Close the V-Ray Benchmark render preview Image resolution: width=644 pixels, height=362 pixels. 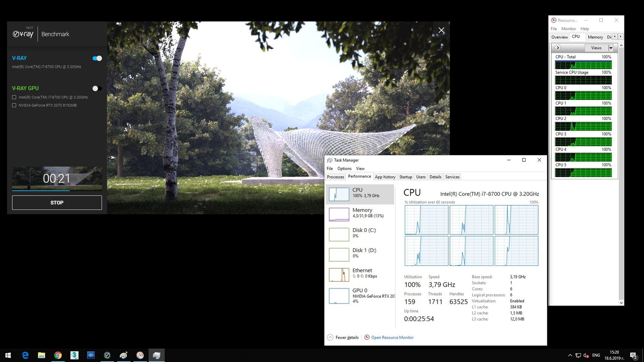(x=441, y=31)
